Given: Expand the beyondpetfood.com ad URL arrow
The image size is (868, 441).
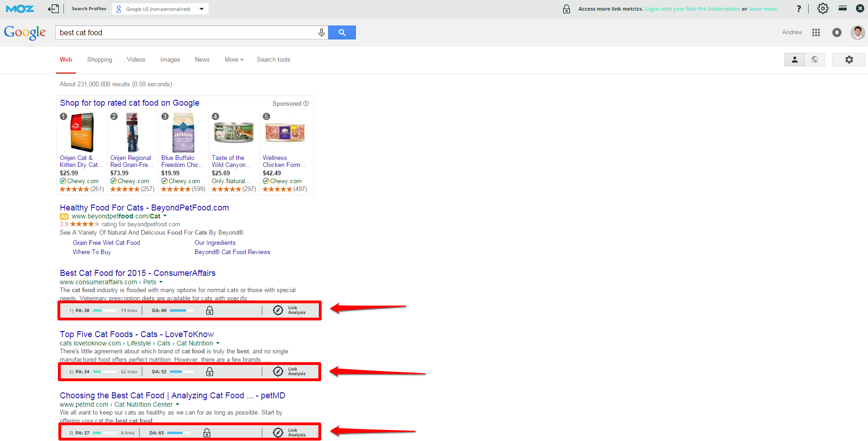Looking at the screenshot, I should click(x=165, y=216).
